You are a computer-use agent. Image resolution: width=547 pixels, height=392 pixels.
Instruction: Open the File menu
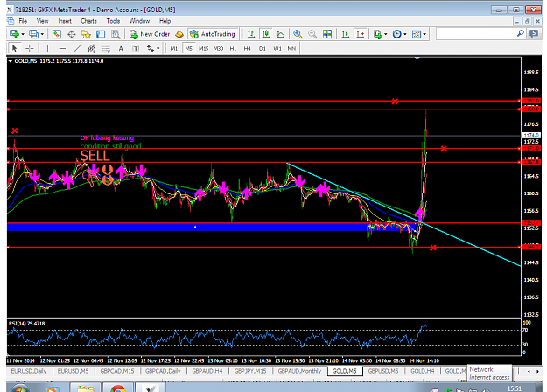point(23,21)
